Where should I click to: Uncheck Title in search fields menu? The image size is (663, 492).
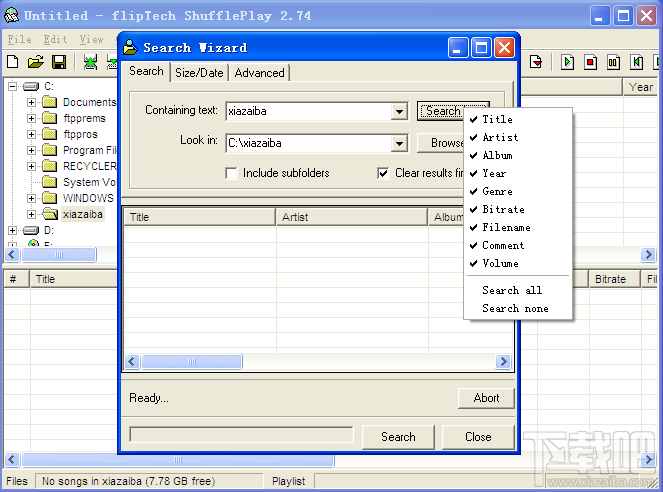coord(518,119)
